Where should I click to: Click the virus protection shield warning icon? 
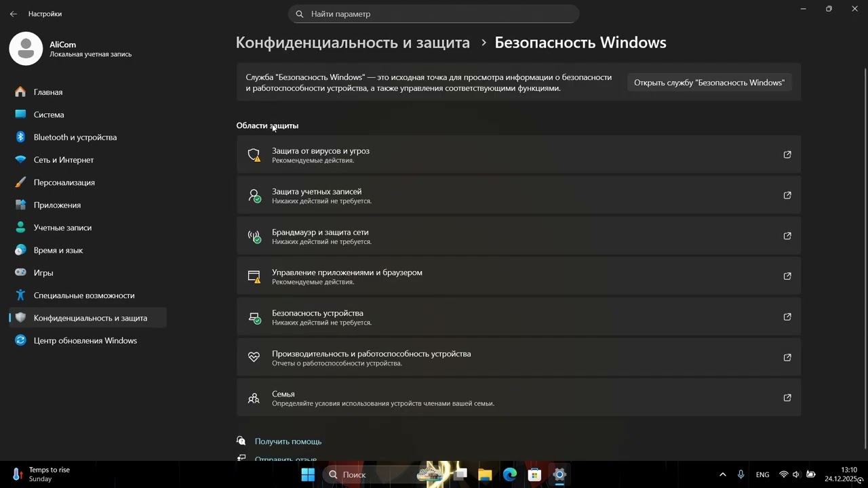(x=254, y=155)
